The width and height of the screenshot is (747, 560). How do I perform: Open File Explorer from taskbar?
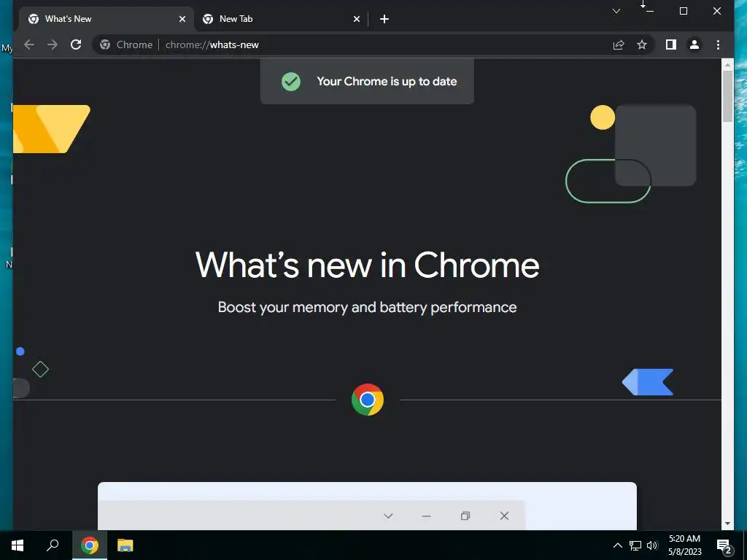point(125,545)
